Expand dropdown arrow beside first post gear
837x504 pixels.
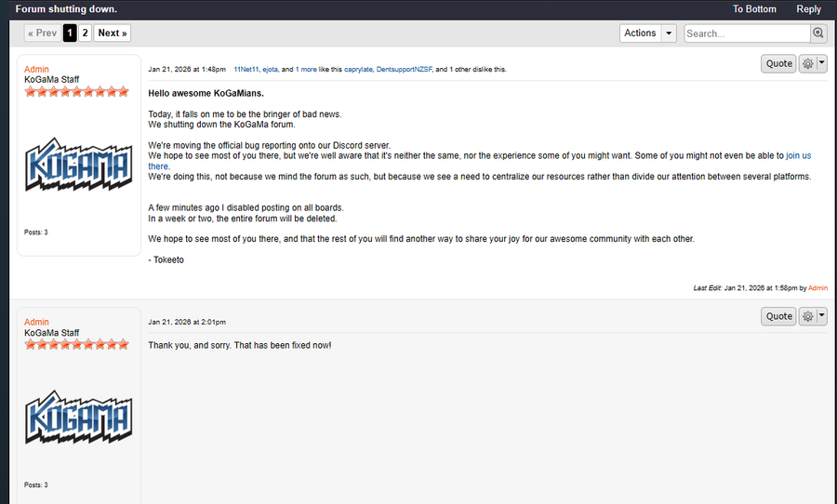pyautogui.click(x=821, y=64)
